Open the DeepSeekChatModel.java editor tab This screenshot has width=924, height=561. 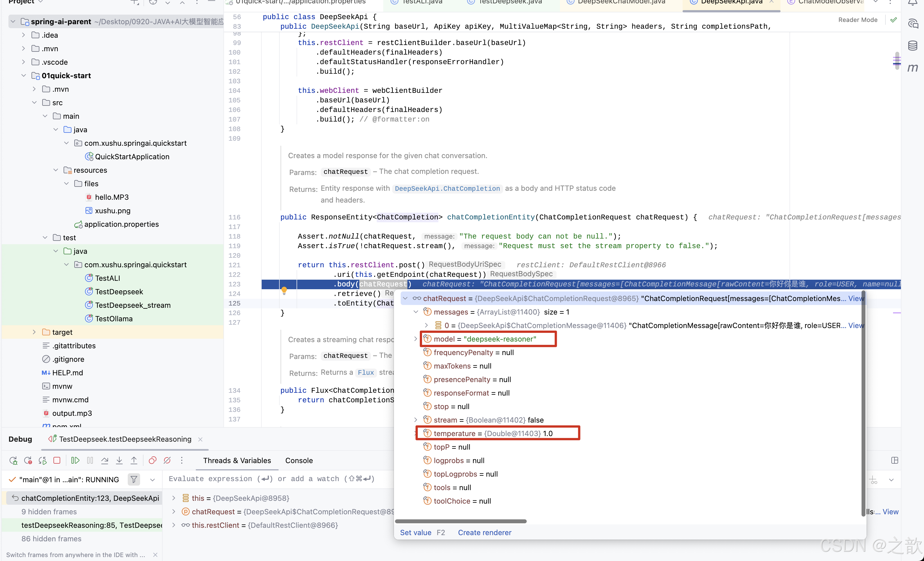coord(621,2)
